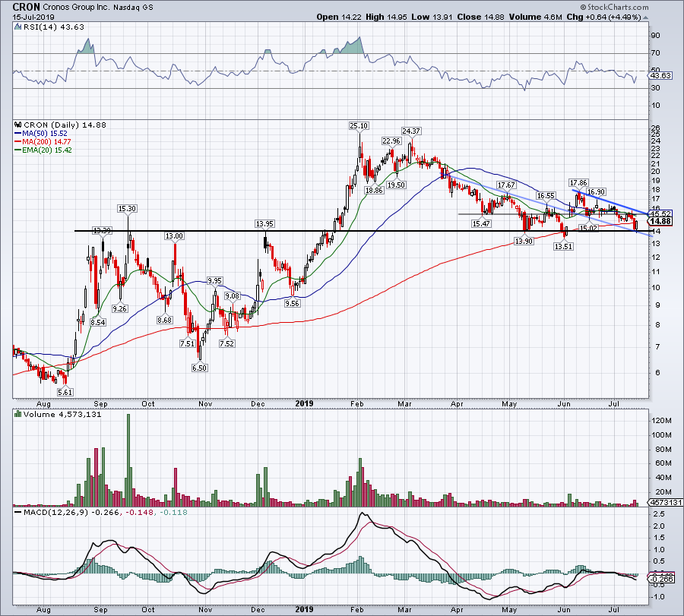
Task: Click the 15.30 September high label
Action: (127, 208)
